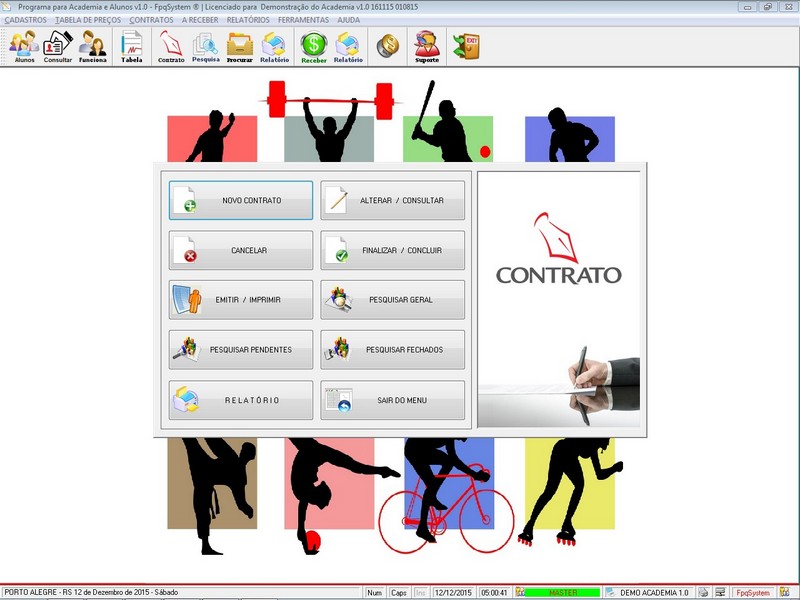Click the CANCELAR button
800x600 pixels.
tap(241, 251)
